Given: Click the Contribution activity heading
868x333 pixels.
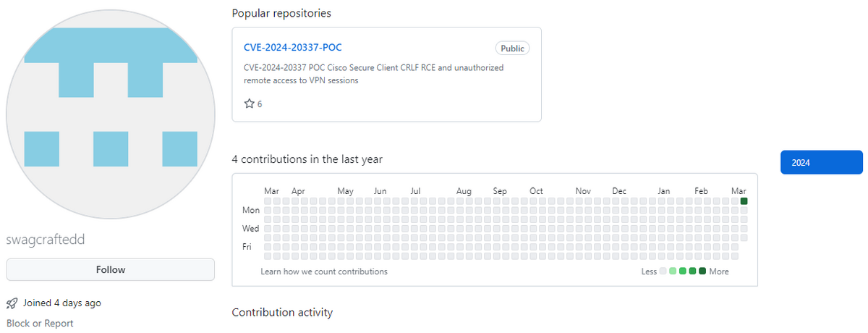Looking at the screenshot, I should pos(282,313).
